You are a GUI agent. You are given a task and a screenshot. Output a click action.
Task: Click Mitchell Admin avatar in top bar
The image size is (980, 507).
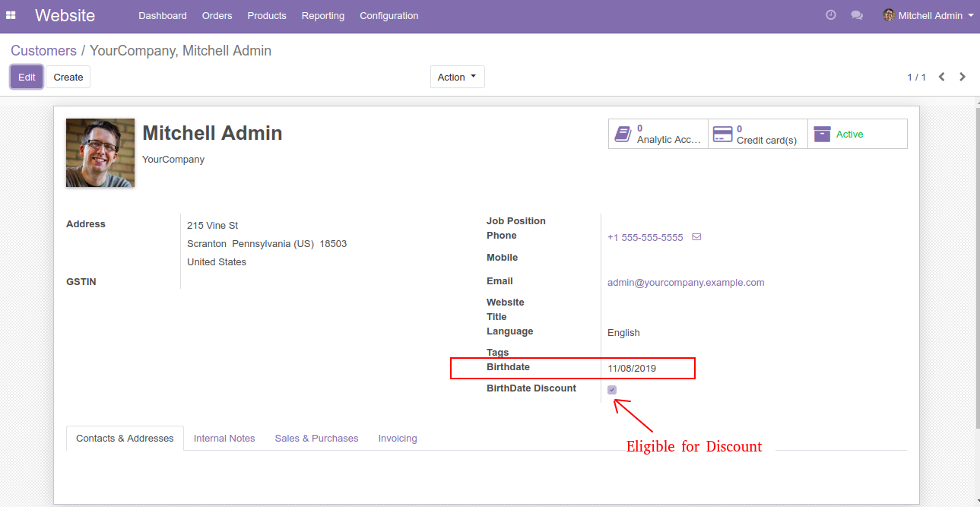pos(888,15)
